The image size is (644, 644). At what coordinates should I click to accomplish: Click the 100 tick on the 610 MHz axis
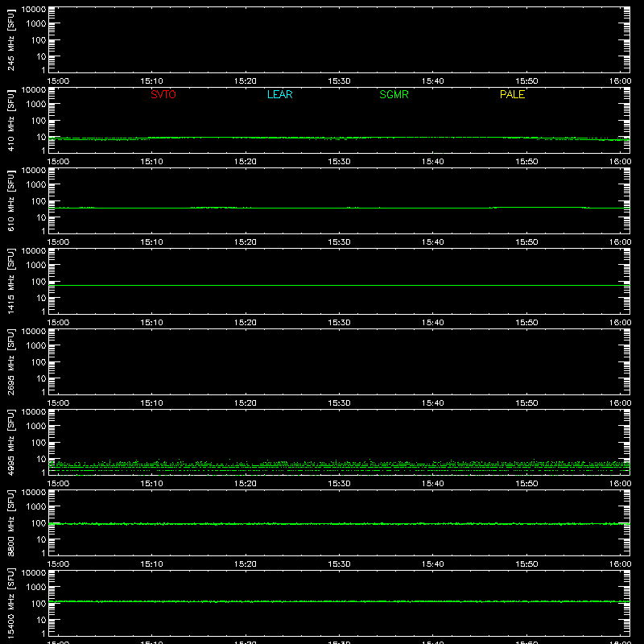39,201
